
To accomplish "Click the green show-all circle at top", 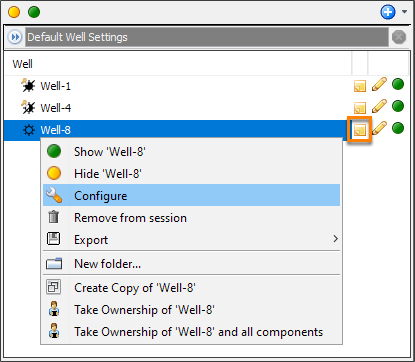I will pos(34,12).
